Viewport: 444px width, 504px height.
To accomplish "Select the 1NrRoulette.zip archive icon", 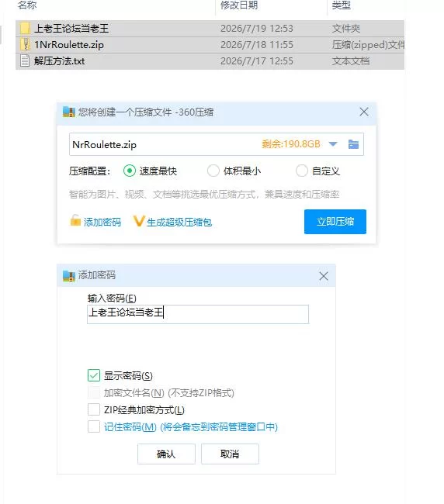I will 25,44.
